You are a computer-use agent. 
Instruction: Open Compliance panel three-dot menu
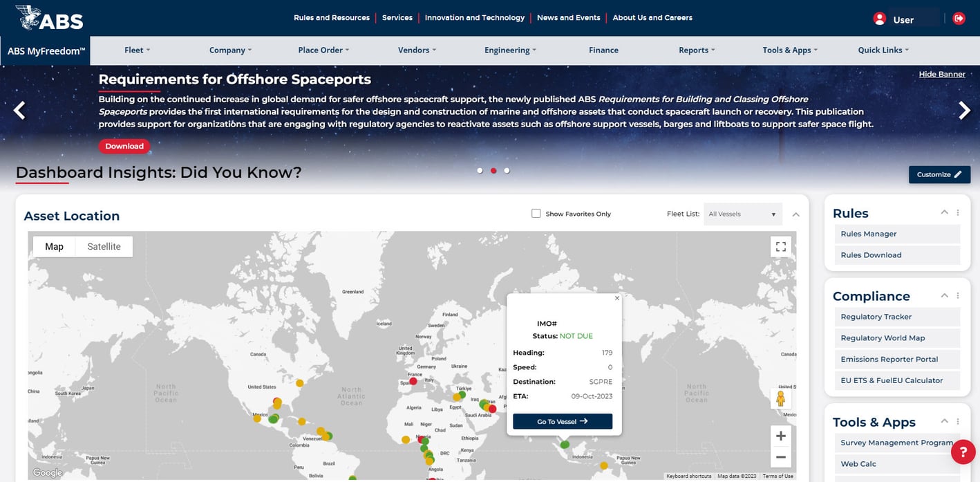(x=958, y=295)
